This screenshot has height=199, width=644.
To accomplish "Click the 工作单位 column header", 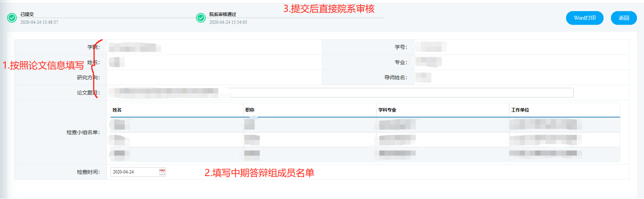I will click(x=520, y=110).
